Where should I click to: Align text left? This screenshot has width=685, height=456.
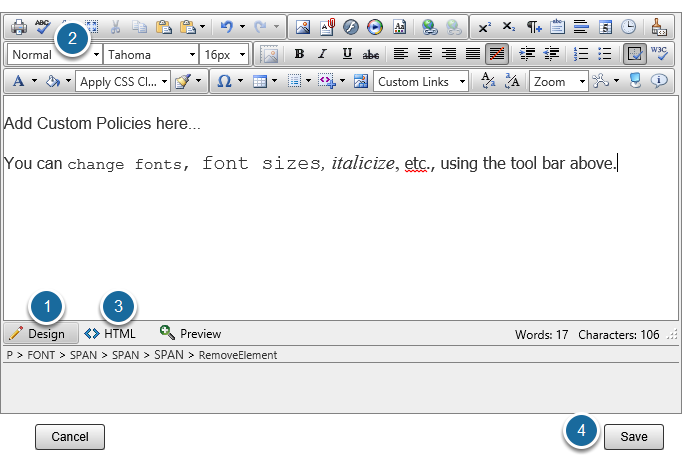coord(401,54)
